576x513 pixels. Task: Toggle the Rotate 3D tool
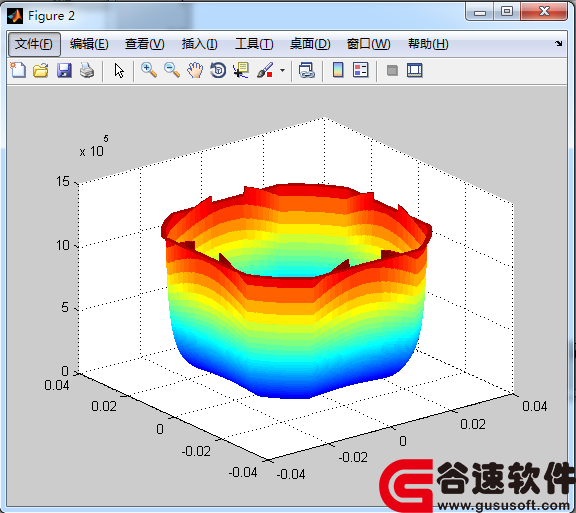(218, 70)
